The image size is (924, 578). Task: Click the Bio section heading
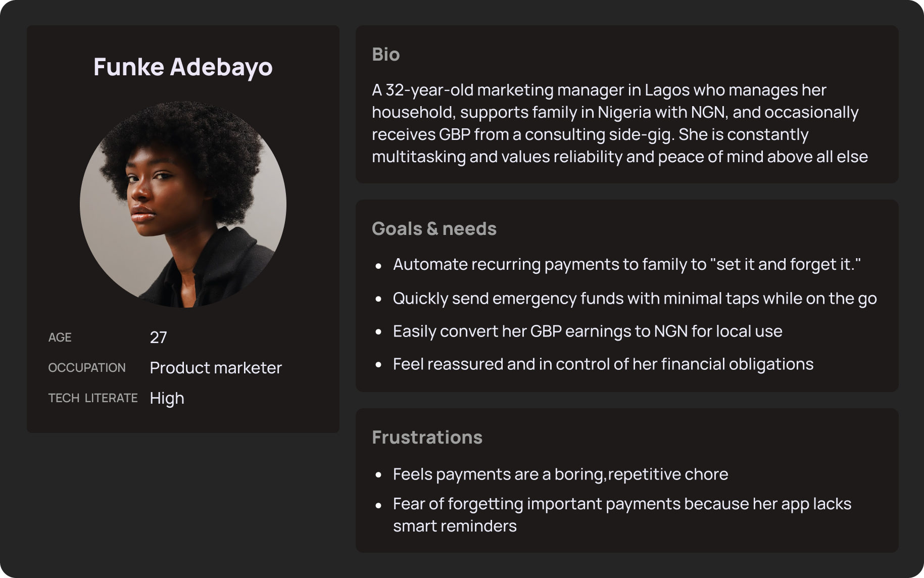(x=385, y=55)
